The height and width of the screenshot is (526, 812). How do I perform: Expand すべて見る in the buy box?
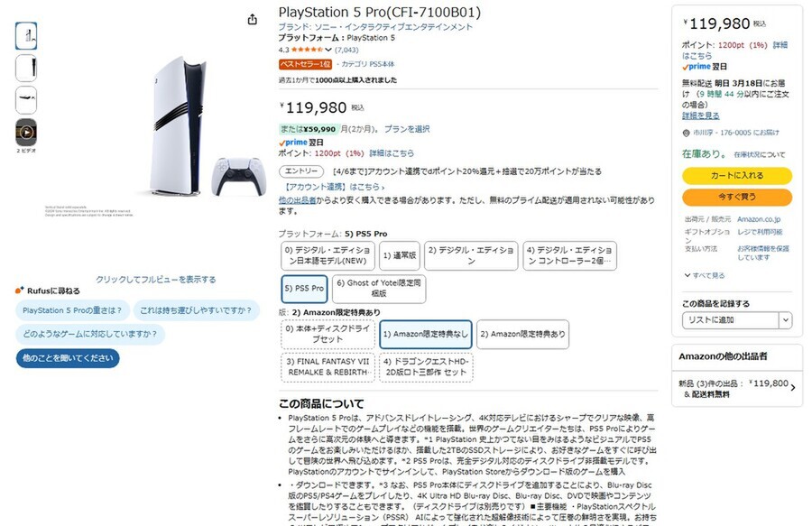tap(705, 275)
